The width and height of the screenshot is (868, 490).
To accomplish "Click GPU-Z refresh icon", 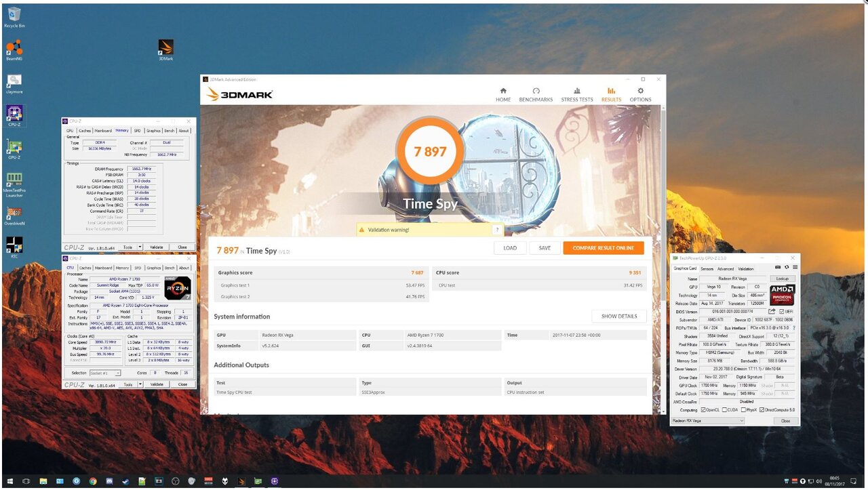I will [x=786, y=268].
